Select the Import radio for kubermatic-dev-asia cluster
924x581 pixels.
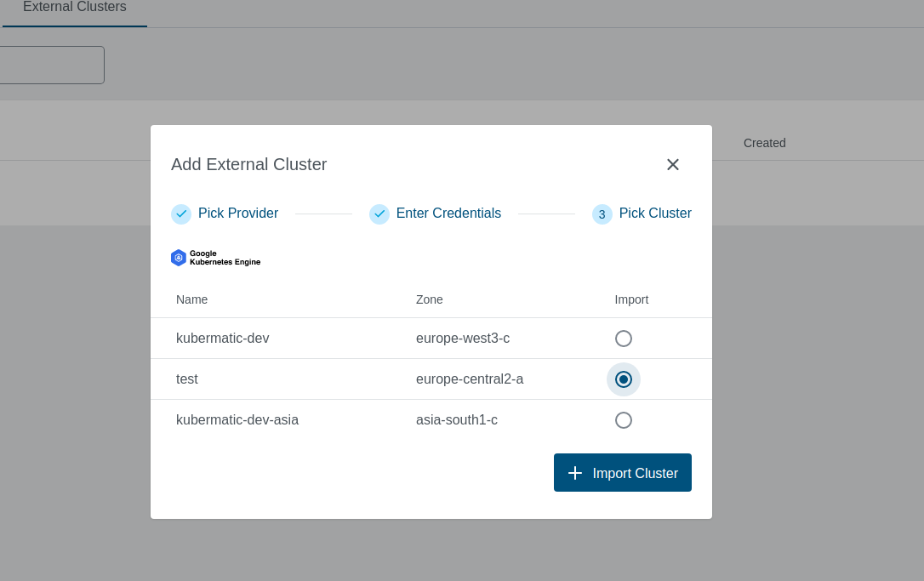624,419
